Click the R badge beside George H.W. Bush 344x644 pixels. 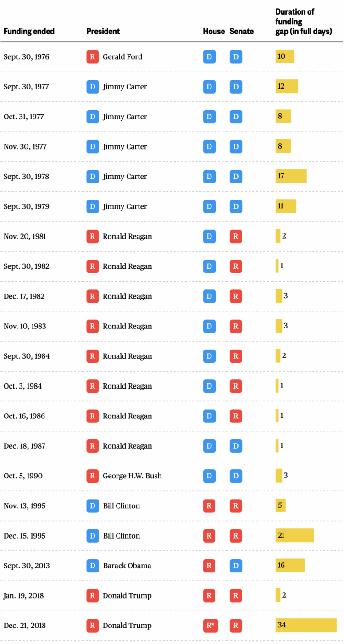tap(92, 476)
